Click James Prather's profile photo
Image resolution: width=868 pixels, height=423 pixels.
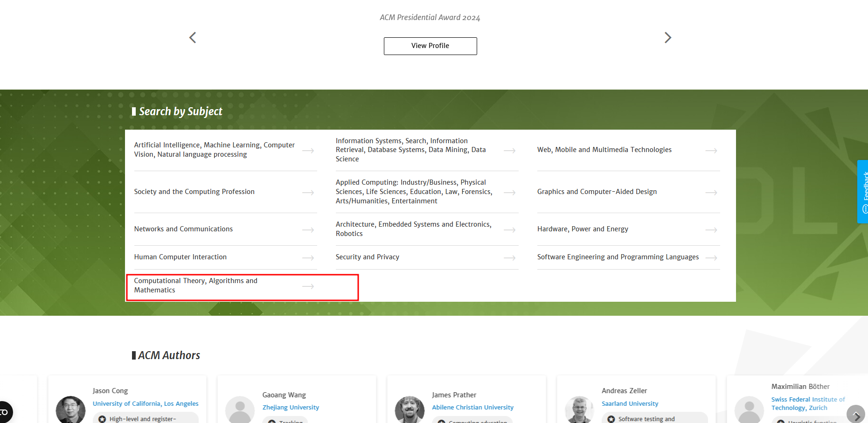410,410
